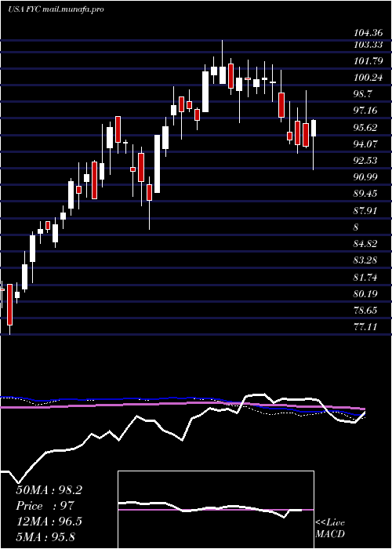Select the 87.91 price axis label
This screenshot has width=392, height=549.
[366, 210]
